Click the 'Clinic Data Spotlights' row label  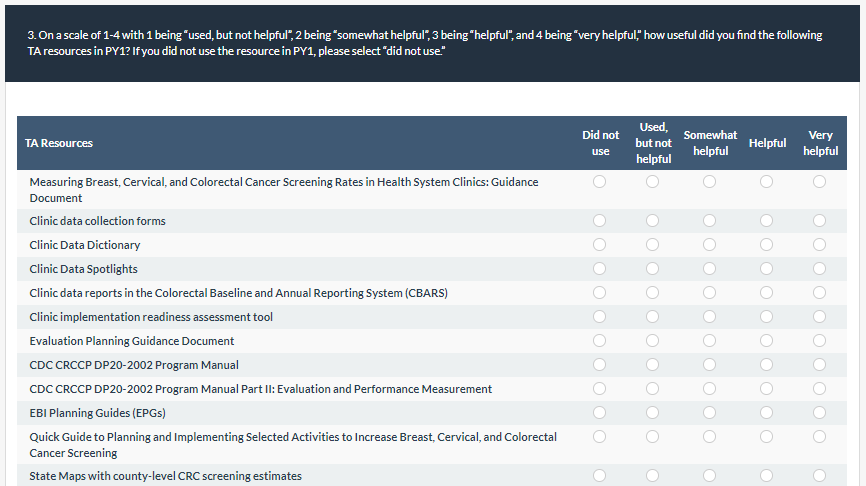(x=84, y=269)
